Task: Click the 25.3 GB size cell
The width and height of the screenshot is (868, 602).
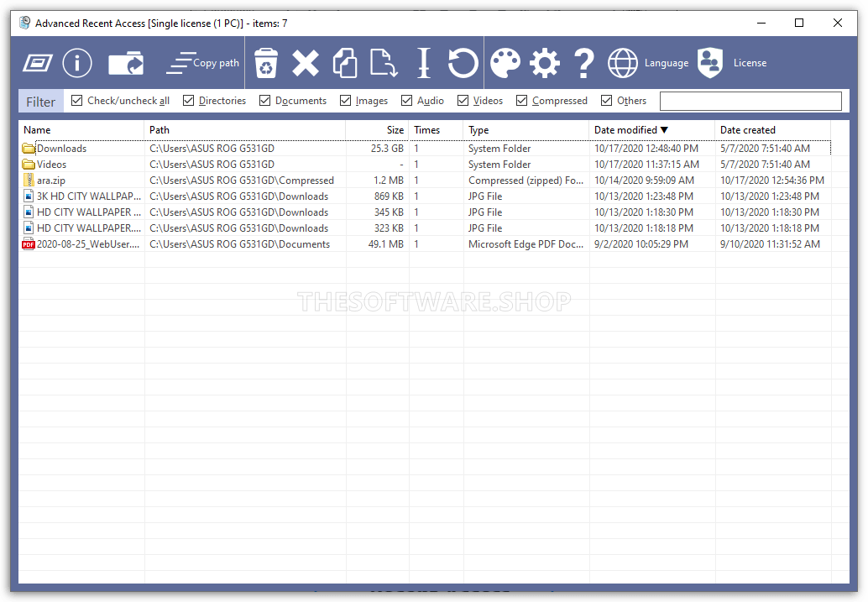Action: click(x=387, y=149)
